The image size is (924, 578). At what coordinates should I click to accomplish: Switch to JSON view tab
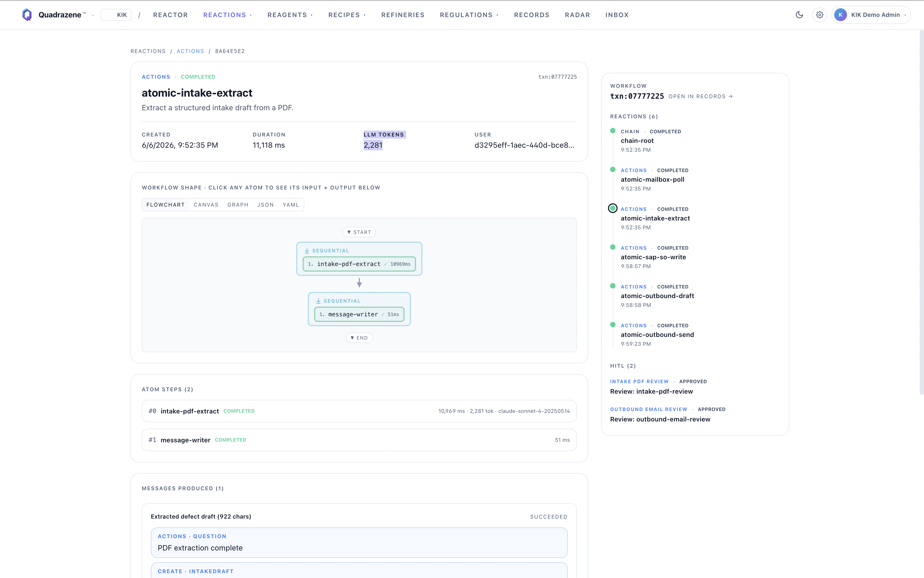265,205
